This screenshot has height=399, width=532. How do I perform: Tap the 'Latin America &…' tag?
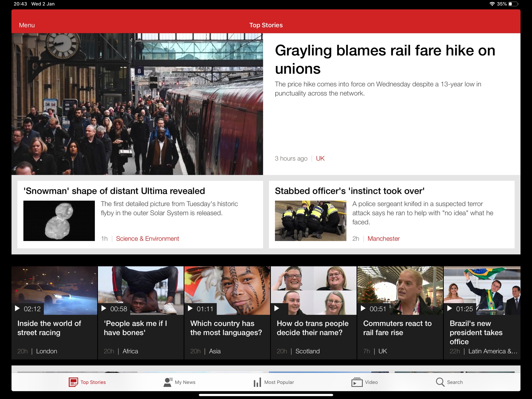click(493, 351)
